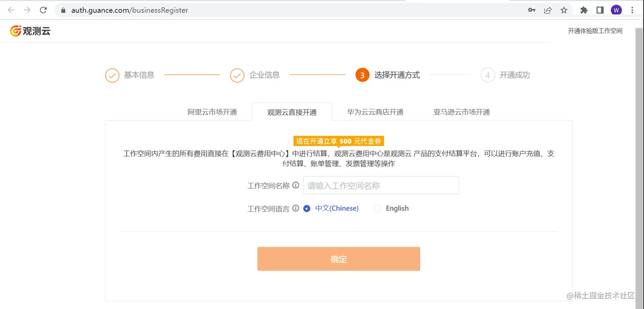Click the share page icon
Image resolution: width=644 pixels, height=309 pixels.
548,10
